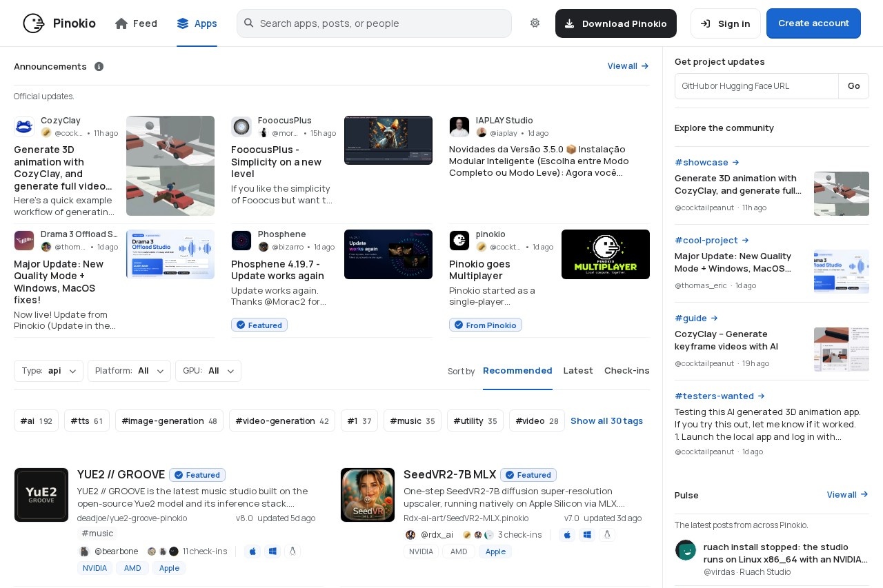883x588 pixels.
Task: Open Pulse View all link
Action: pyautogui.click(x=848, y=495)
